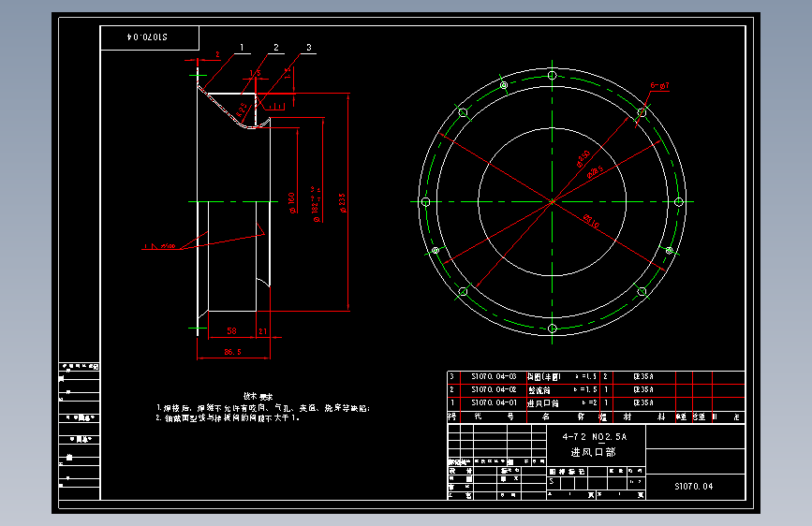The width and height of the screenshot is (812, 526).
Task: Click Q235A material in row 1
Action: 643,402
